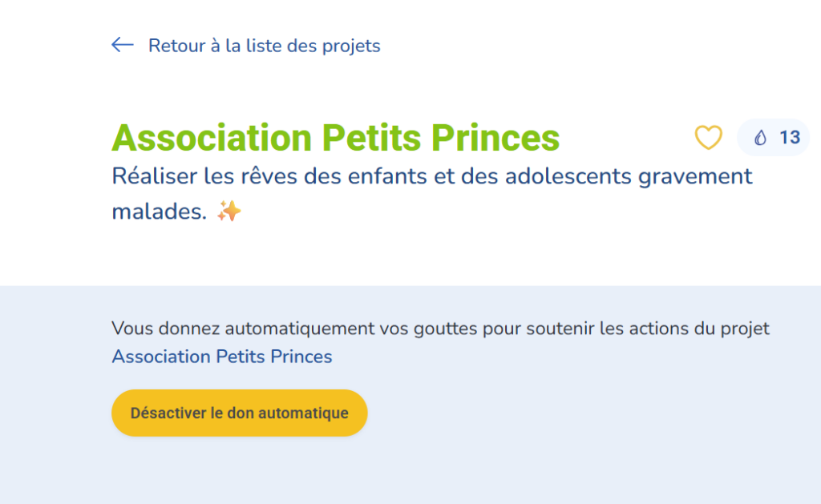Click the number 13 in the droplet counter
The width and height of the screenshot is (821, 504).
click(790, 138)
